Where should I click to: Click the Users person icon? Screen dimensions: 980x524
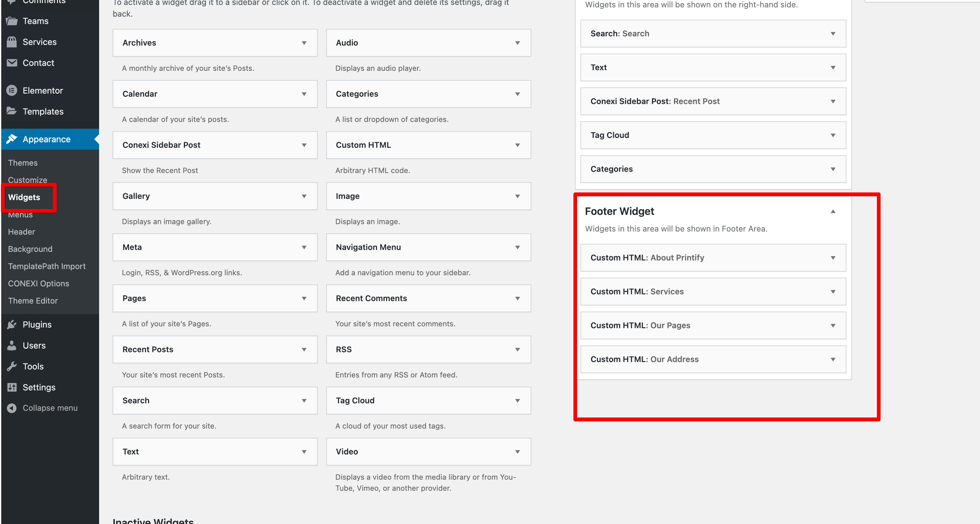tap(12, 345)
